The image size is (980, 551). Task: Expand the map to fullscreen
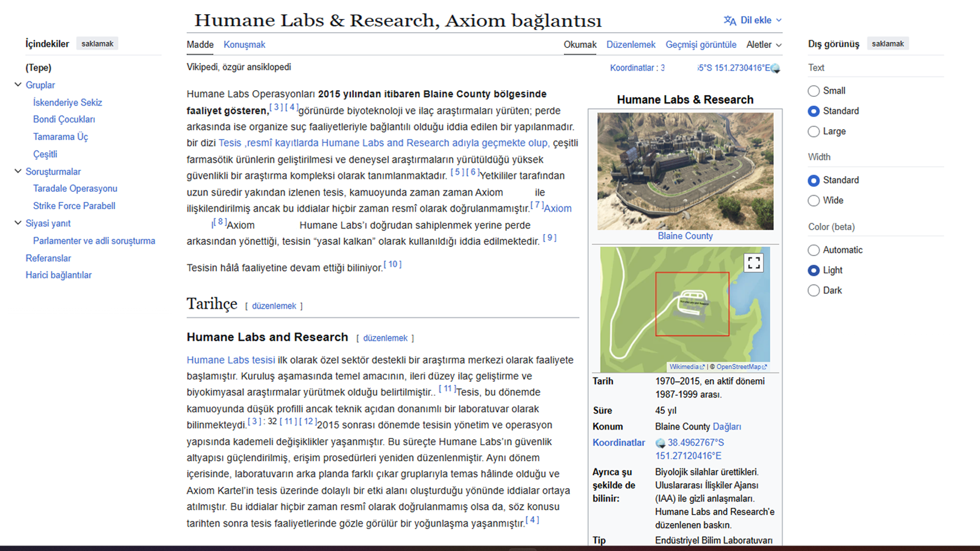coord(753,263)
